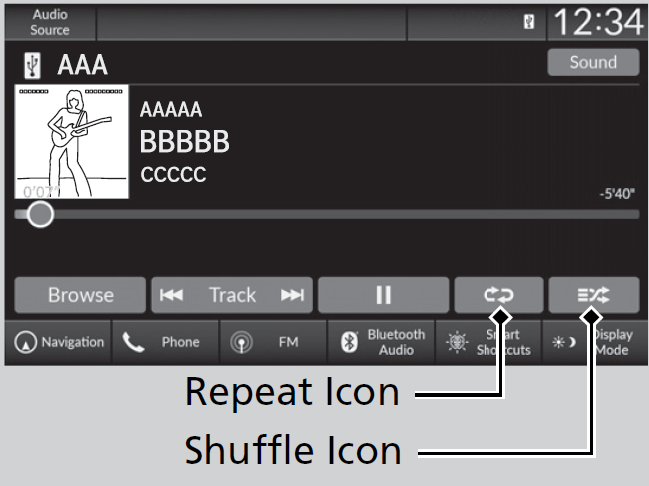Toggle the Shuffle icon button
Image resolution: width=649 pixels, height=486 pixels.
(x=594, y=295)
